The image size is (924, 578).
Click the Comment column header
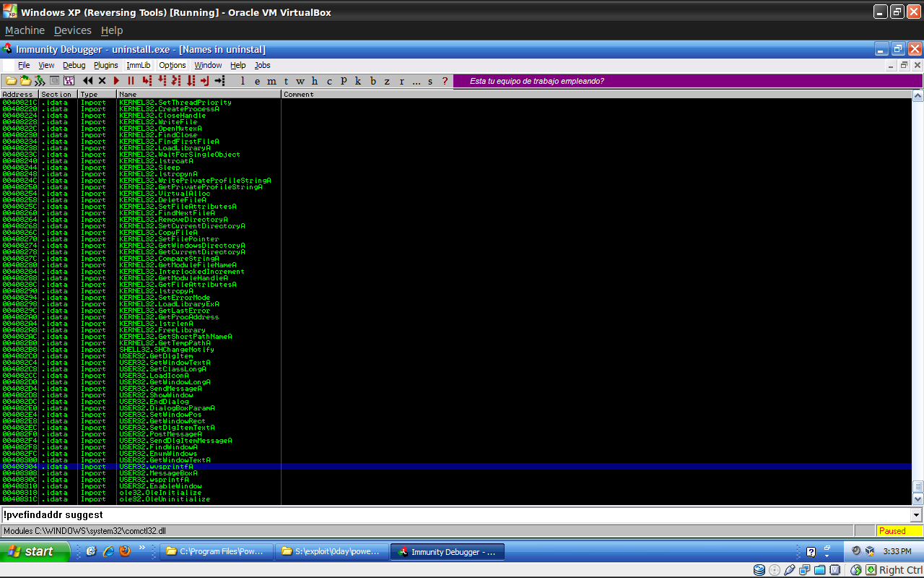(596, 94)
